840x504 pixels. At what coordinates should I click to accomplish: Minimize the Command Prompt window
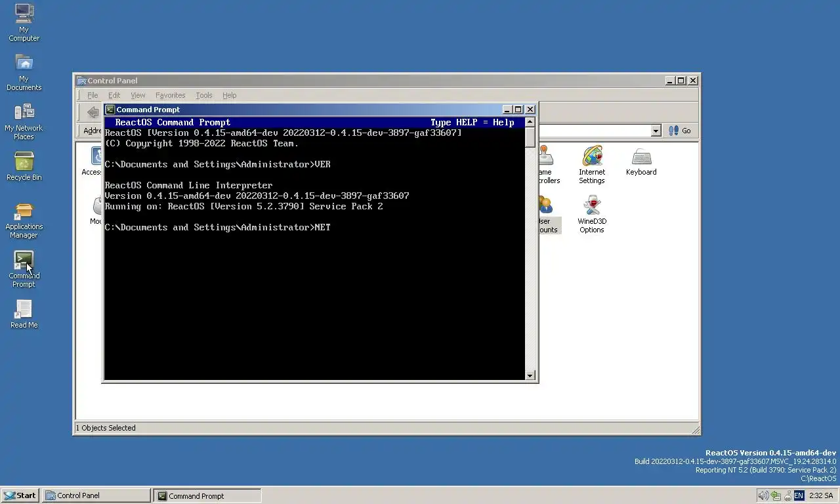click(x=507, y=110)
